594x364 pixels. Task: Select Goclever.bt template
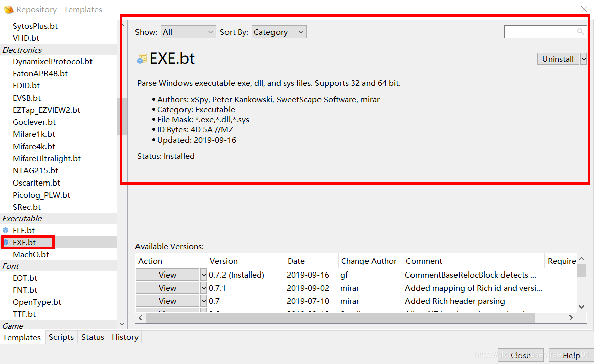(x=34, y=122)
